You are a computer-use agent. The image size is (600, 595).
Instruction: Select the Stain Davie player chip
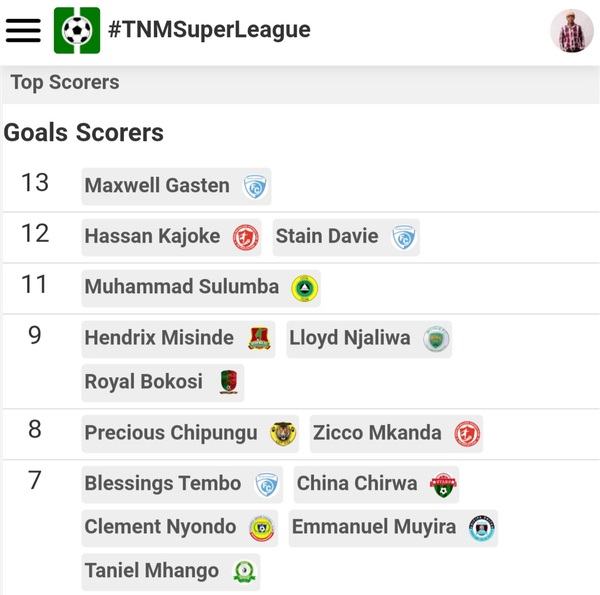(346, 237)
